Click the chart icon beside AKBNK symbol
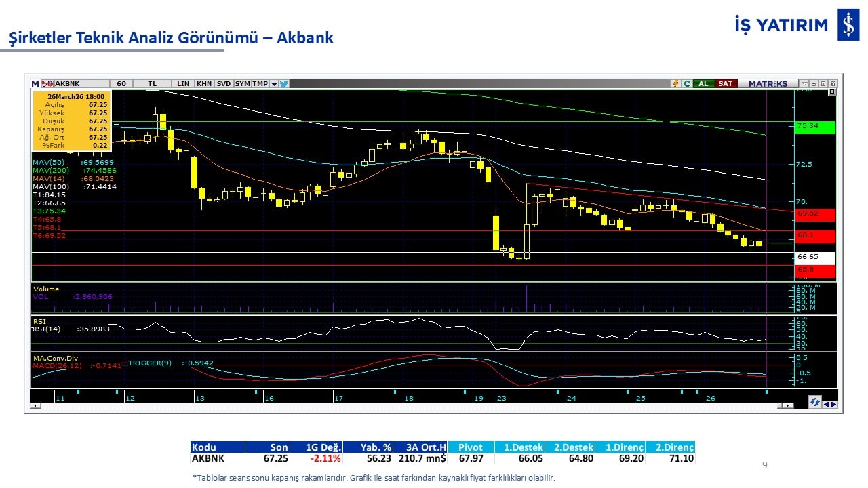Viewport: 868px width, 488px height. (x=47, y=84)
